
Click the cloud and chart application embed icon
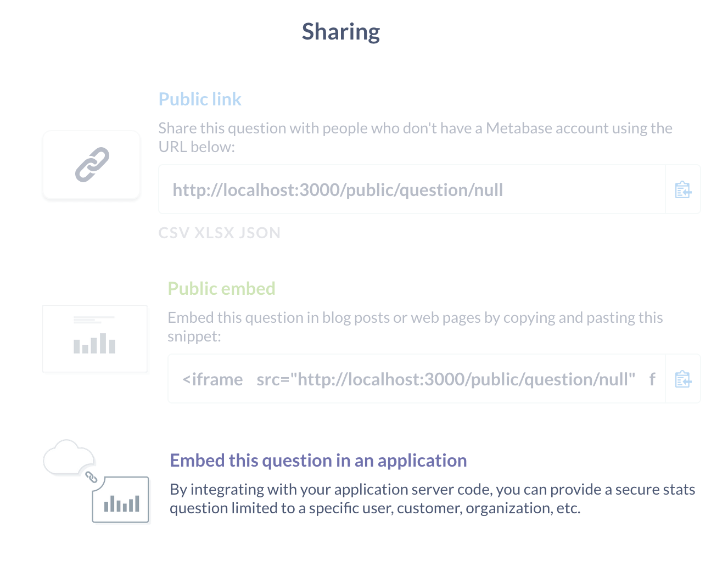(x=96, y=481)
